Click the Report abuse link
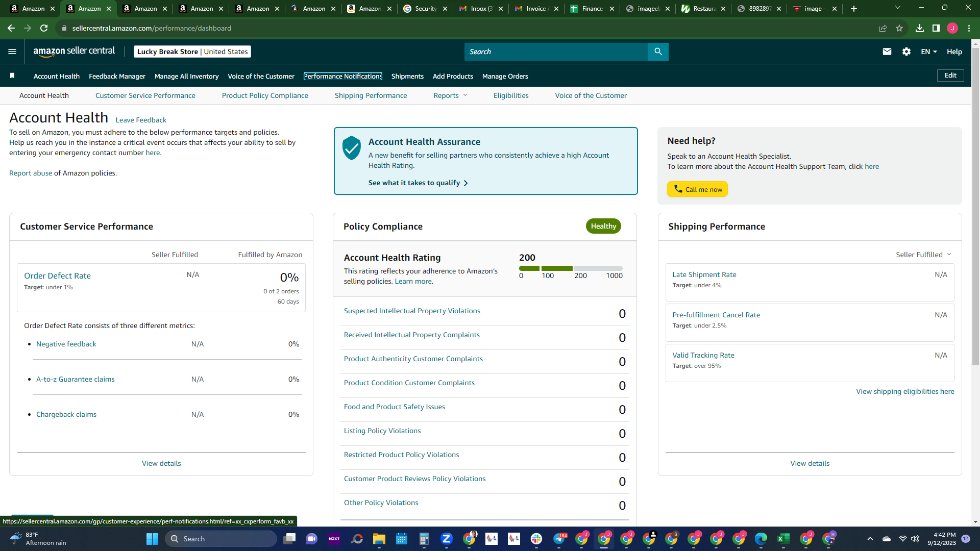Viewport: 980px width, 551px height. pyautogui.click(x=31, y=173)
